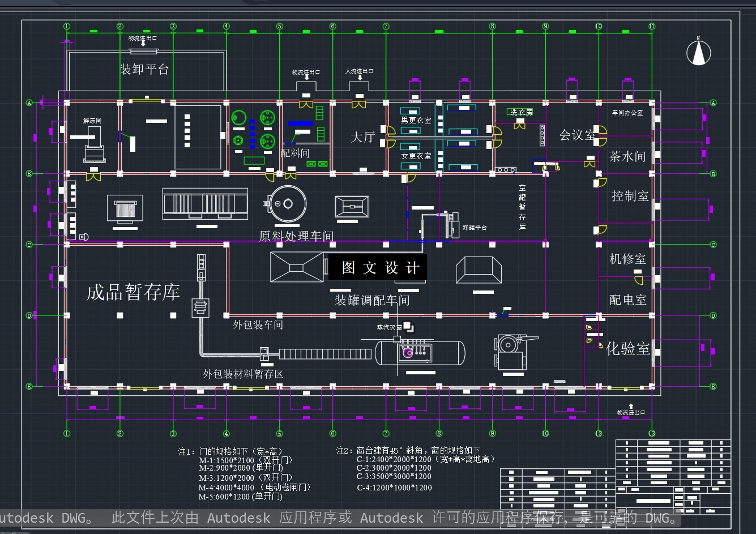Select the rectangular sink right of round tank
The height and width of the screenshot is (534, 756).
pyautogui.click(x=352, y=206)
